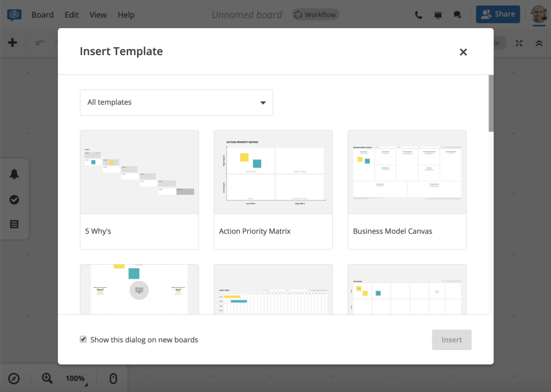Select the compass navigation icon
Image resolution: width=551 pixels, height=392 pixels.
14,378
